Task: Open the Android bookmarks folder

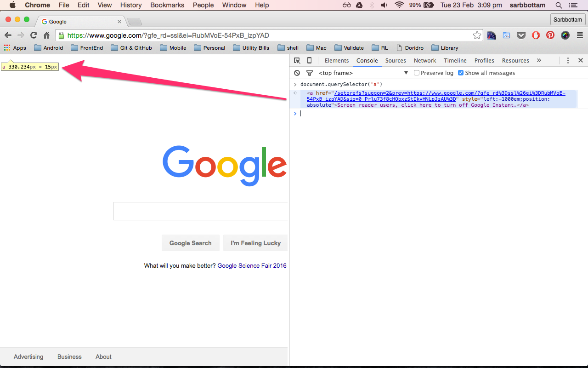Action: click(x=48, y=48)
